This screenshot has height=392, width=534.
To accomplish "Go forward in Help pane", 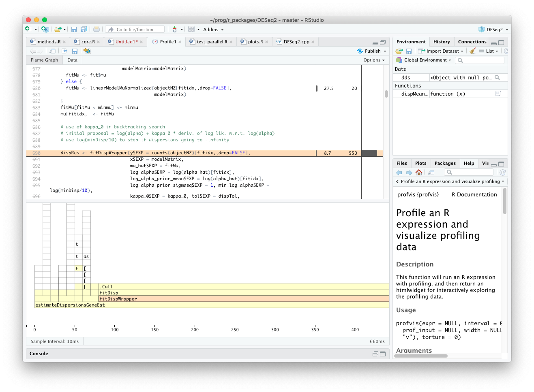I will (409, 173).
